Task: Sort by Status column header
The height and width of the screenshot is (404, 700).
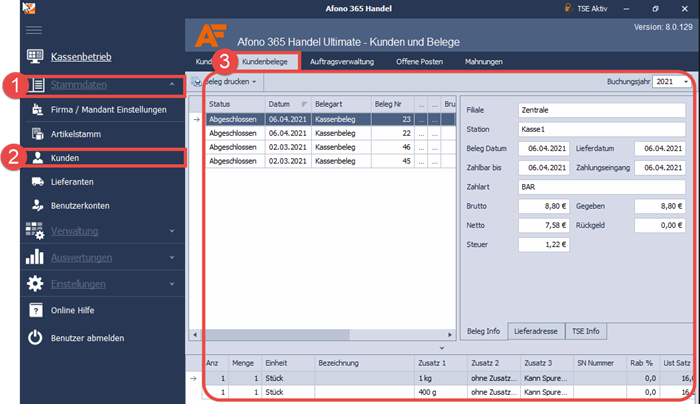Action: [235, 104]
